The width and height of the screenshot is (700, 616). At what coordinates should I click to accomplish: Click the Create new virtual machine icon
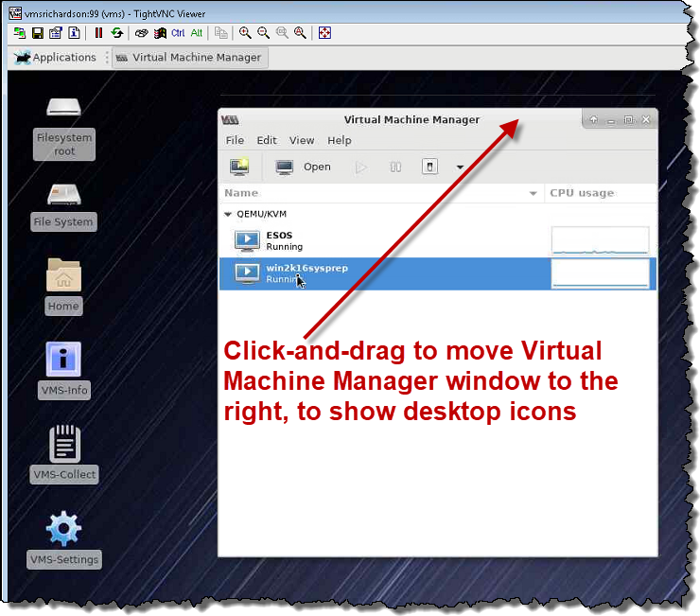(x=239, y=167)
